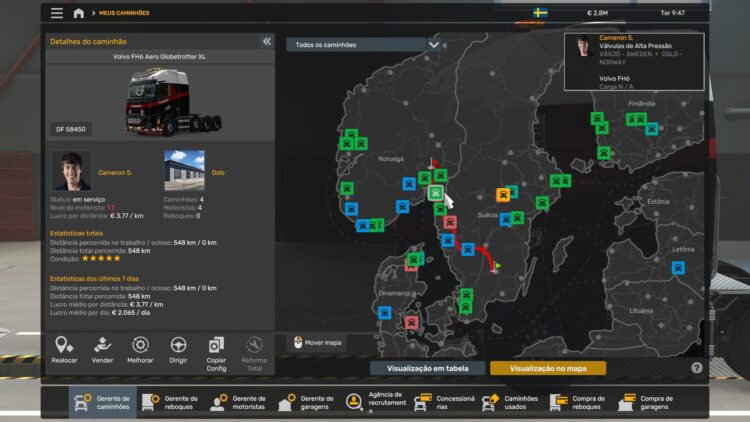750x422 pixels.
Task: Open Gerente de motoristas tab
Action: click(238, 402)
